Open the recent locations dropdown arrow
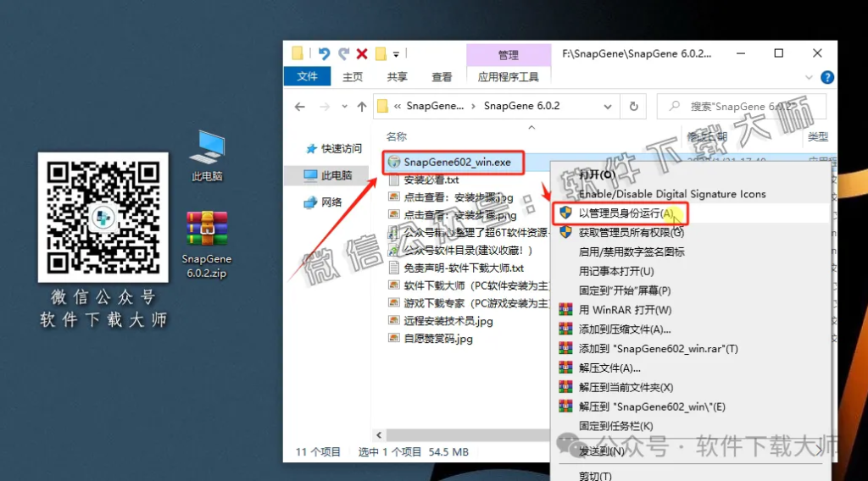The height and width of the screenshot is (481, 868). point(344,106)
